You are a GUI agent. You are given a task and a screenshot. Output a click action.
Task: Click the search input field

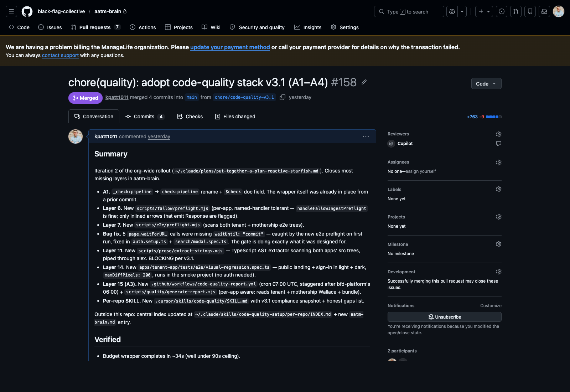tap(409, 11)
